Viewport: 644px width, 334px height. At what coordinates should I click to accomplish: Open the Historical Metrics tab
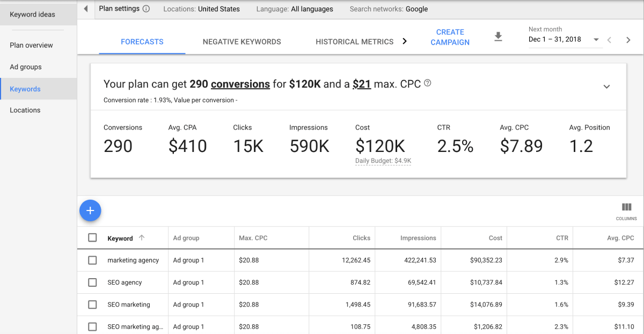[355, 41]
